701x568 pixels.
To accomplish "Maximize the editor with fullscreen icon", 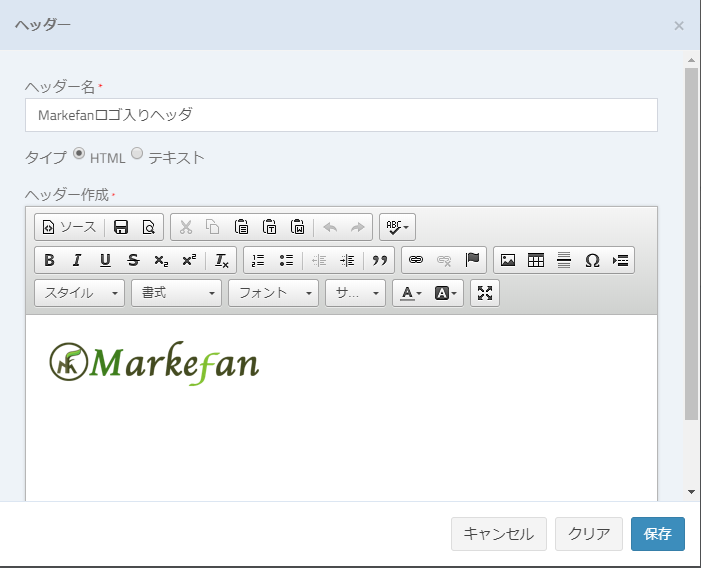I will click(x=485, y=293).
